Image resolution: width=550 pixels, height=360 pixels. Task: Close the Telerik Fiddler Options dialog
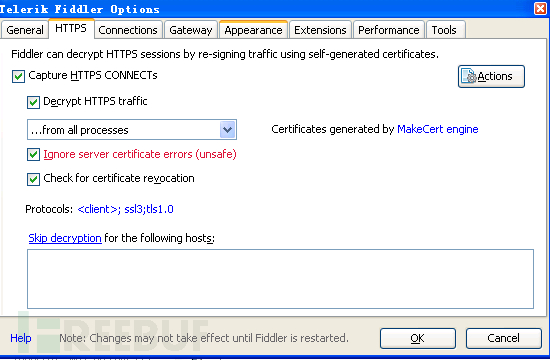coord(540,8)
